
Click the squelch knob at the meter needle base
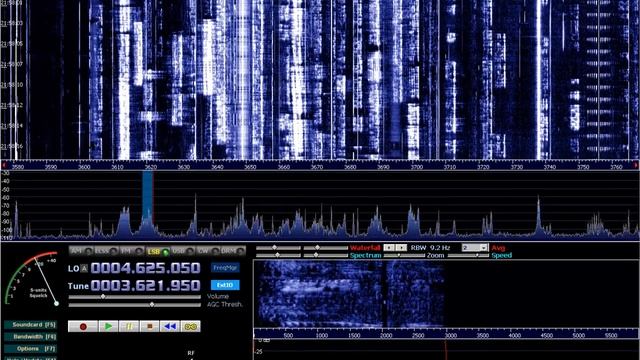click(56, 303)
